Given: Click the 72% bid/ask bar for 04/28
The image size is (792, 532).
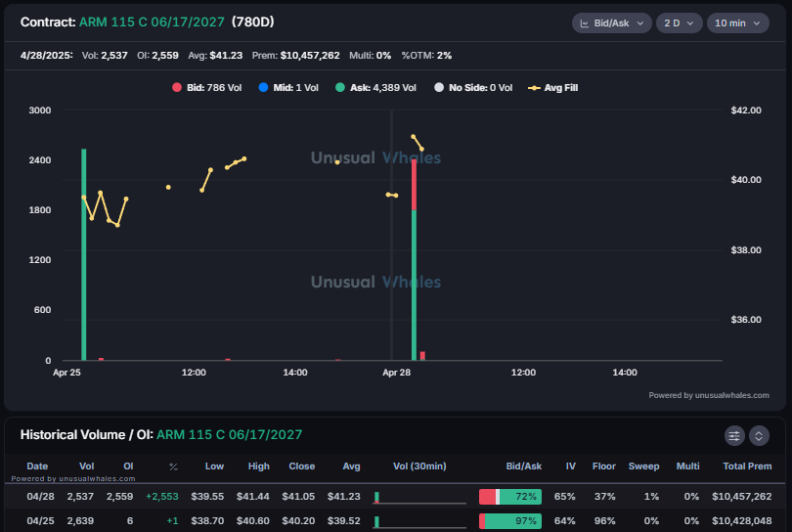Looking at the screenshot, I should click(x=510, y=497).
